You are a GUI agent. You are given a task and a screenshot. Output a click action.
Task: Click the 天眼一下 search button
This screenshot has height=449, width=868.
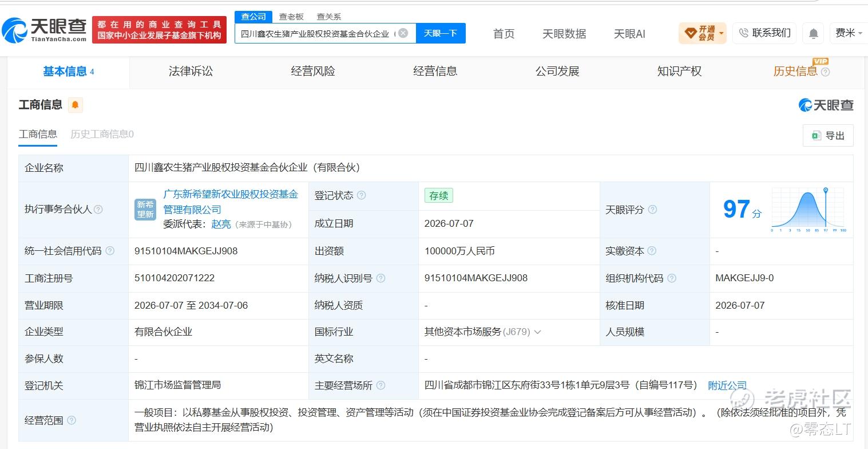441,33
